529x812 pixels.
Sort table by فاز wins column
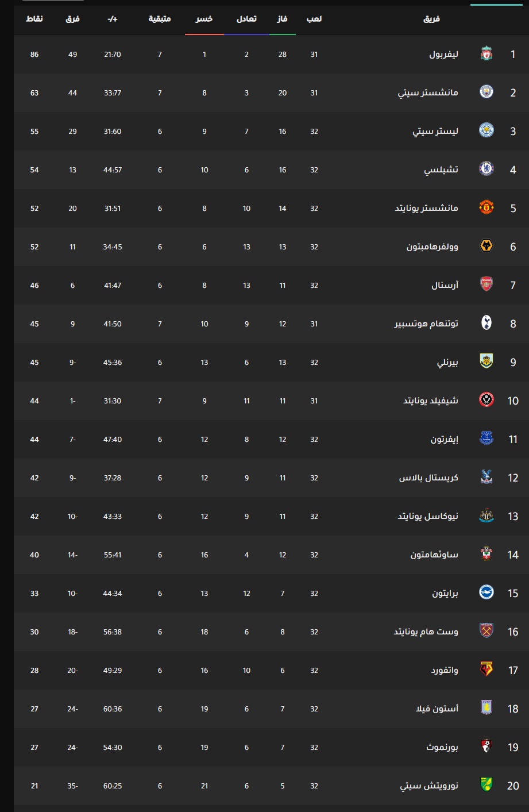282,19
